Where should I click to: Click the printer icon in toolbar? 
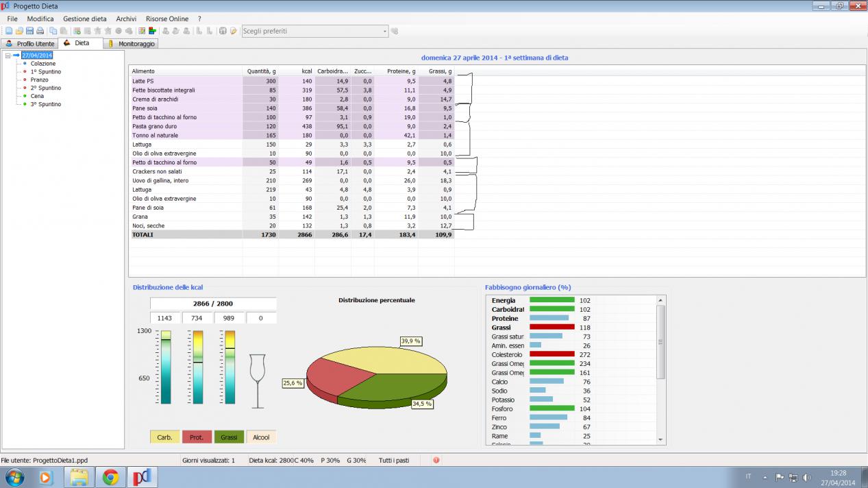point(40,31)
